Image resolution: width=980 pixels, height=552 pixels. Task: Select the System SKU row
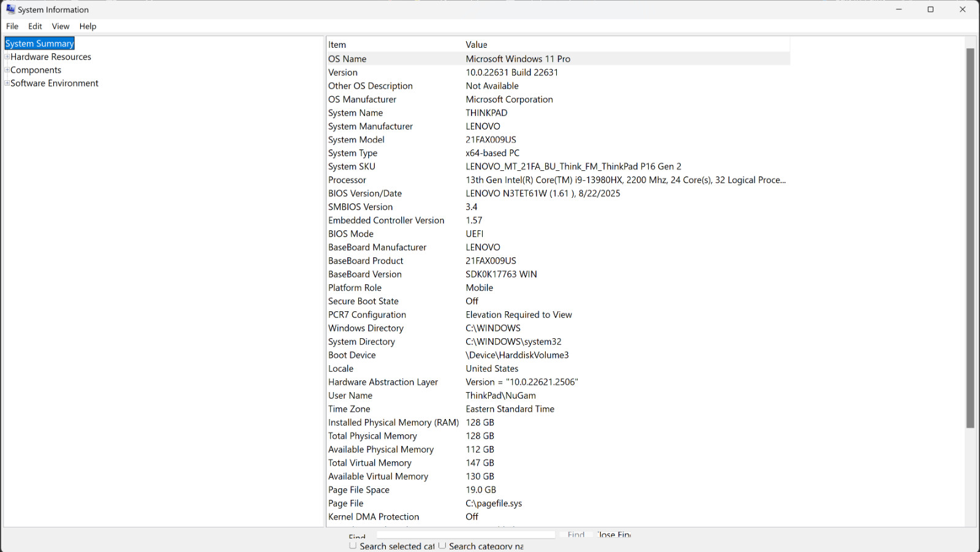click(x=558, y=167)
